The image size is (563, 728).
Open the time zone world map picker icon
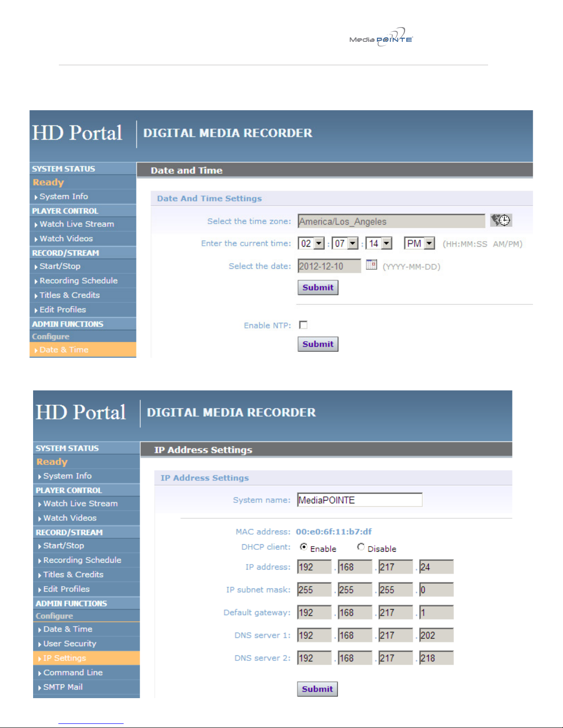500,220
